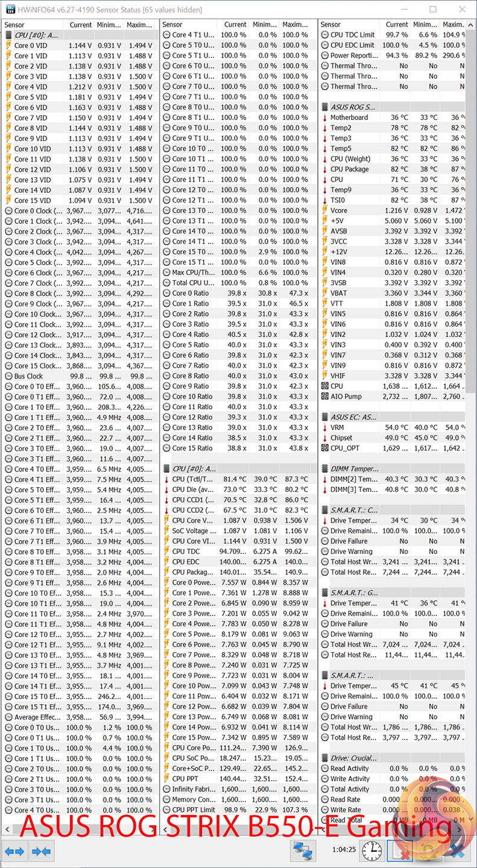Click the lightning icon beside Vcore

point(324,210)
